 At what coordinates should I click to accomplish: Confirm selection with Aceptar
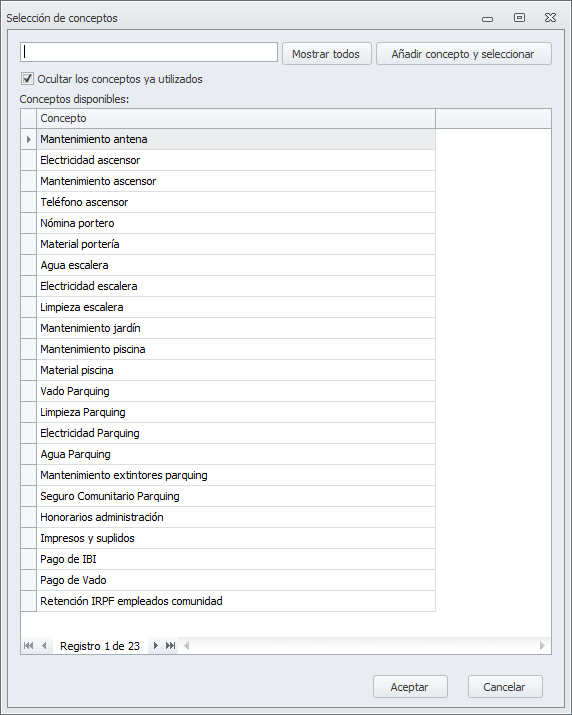410,687
